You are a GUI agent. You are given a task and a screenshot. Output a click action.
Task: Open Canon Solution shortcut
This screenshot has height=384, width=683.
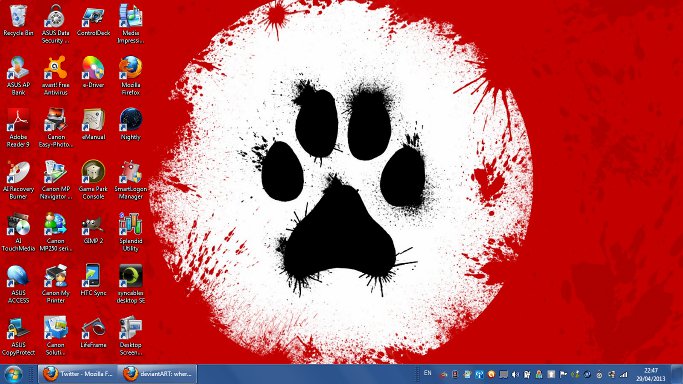click(x=56, y=336)
